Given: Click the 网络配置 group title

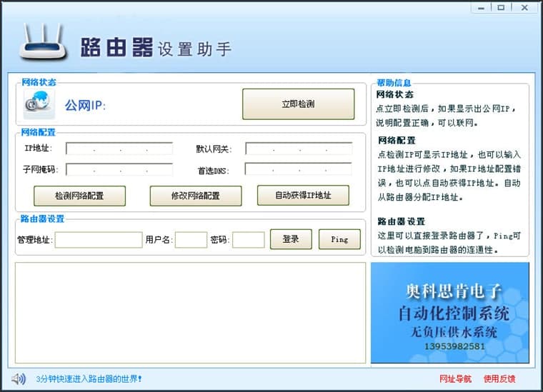Looking at the screenshot, I should (x=38, y=132).
